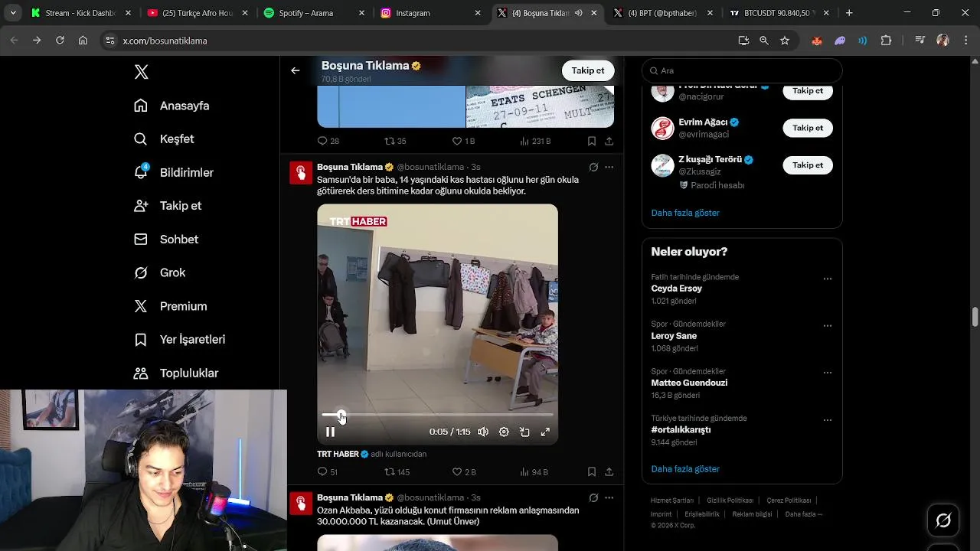The image size is (980, 551).
Task: Toggle picture-in-picture on the video
Action: click(x=524, y=432)
